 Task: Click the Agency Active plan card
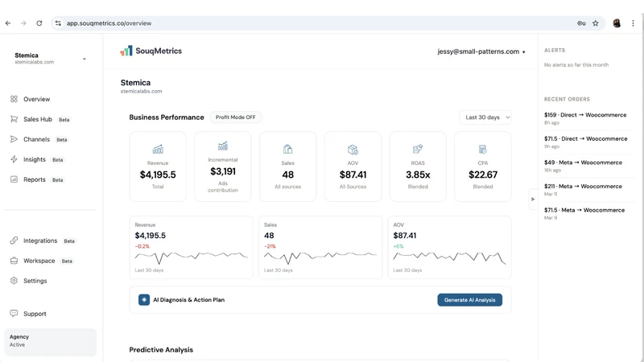(50, 342)
